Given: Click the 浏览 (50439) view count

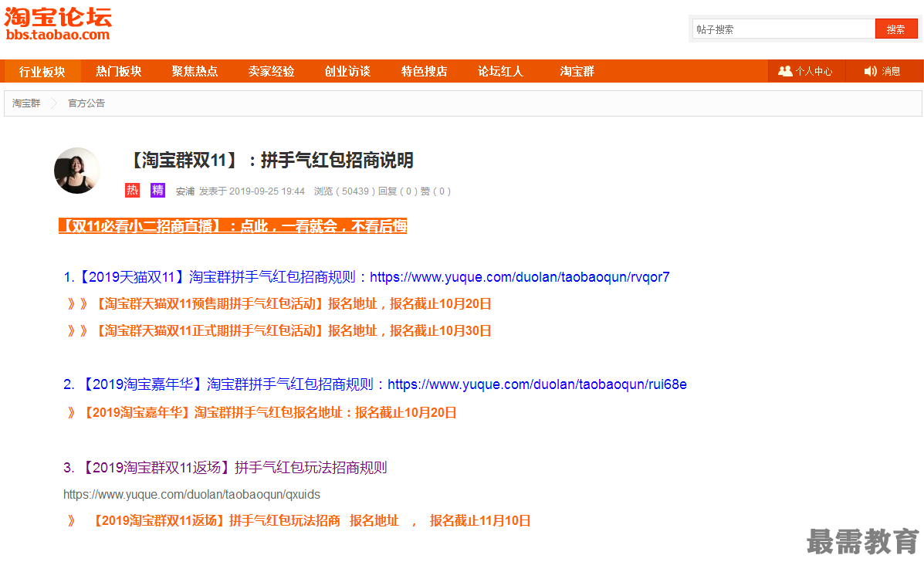Looking at the screenshot, I should (x=344, y=191).
